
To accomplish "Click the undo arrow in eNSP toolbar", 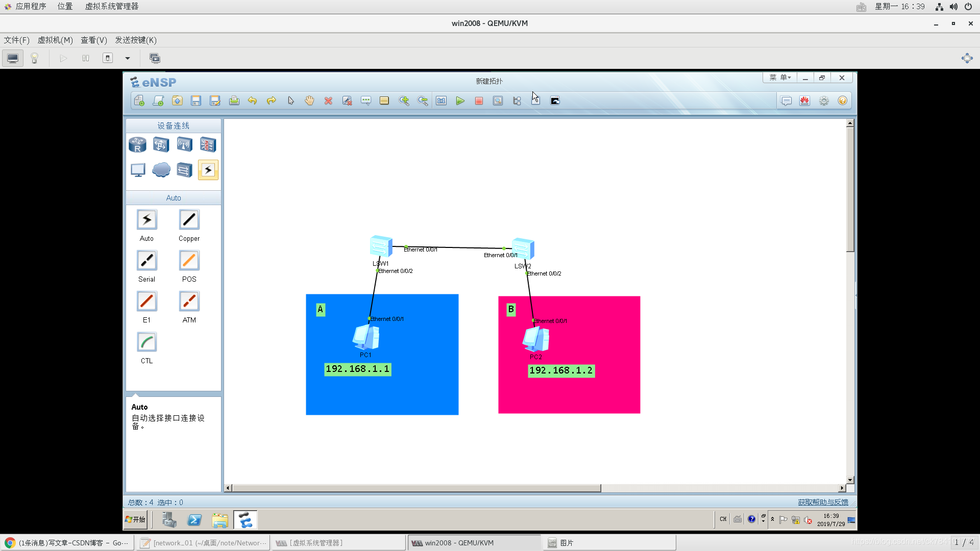I will click(252, 101).
